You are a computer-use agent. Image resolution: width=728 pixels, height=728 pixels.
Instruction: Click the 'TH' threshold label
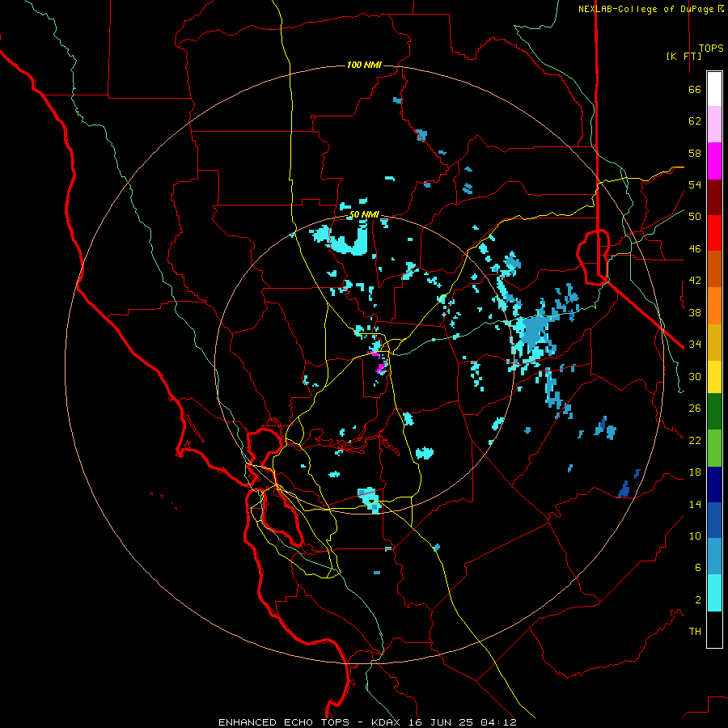pyautogui.click(x=695, y=632)
